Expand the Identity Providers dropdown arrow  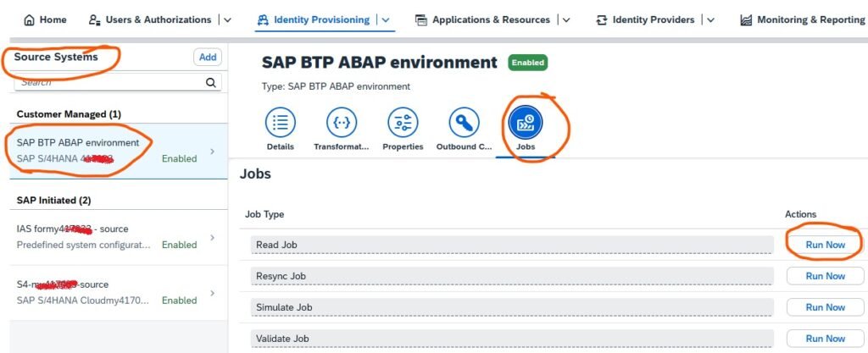tap(710, 19)
